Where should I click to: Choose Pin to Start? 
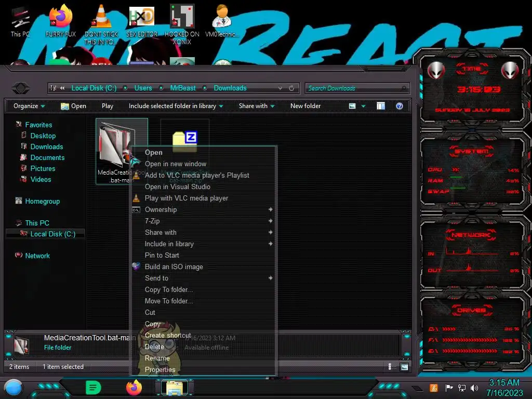click(203, 256)
